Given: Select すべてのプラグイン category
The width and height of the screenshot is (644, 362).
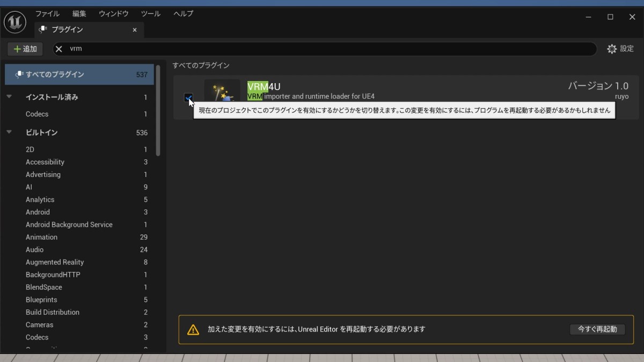Looking at the screenshot, I should [x=79, y=75].
